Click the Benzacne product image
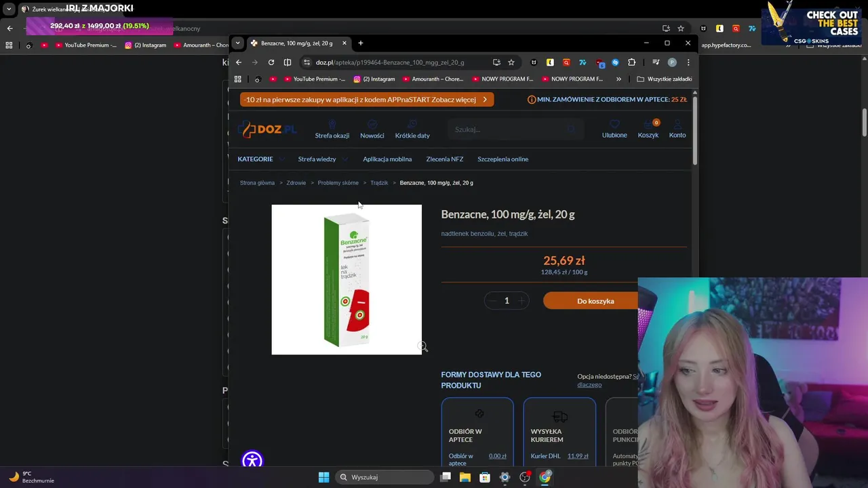Viewport: 868px width, 488px height. 347,279
